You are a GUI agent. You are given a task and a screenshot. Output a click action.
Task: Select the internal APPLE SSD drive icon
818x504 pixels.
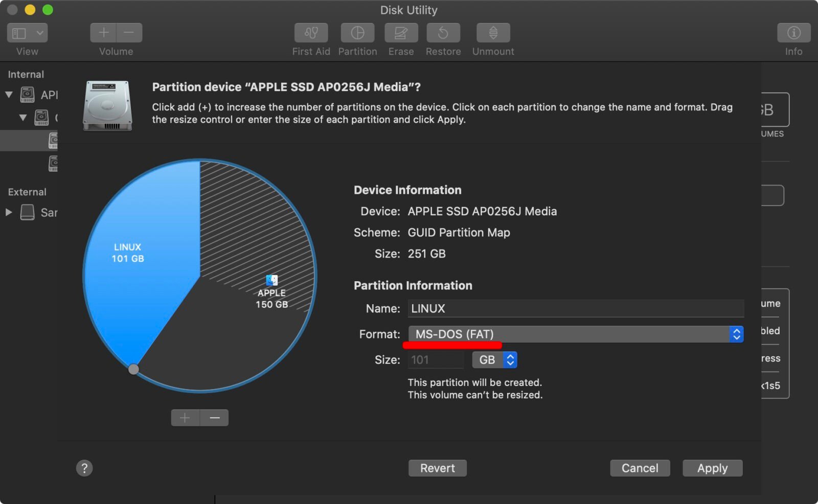(27, 95)
